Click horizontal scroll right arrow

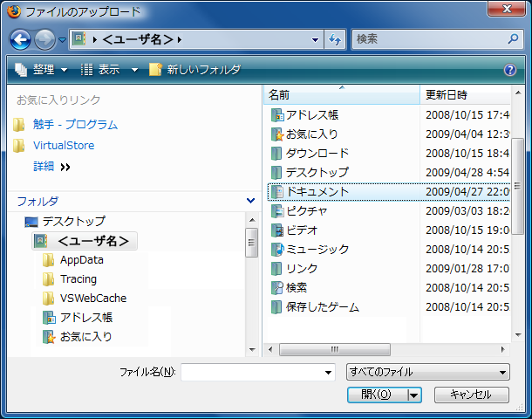[503, 349]
